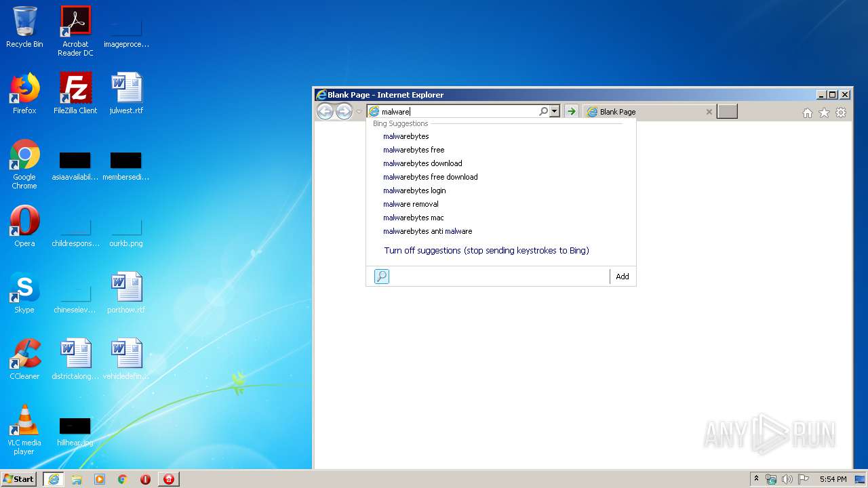868x488 pixels.
Task: Open the Windows Start menu
Action: point(19,479)
